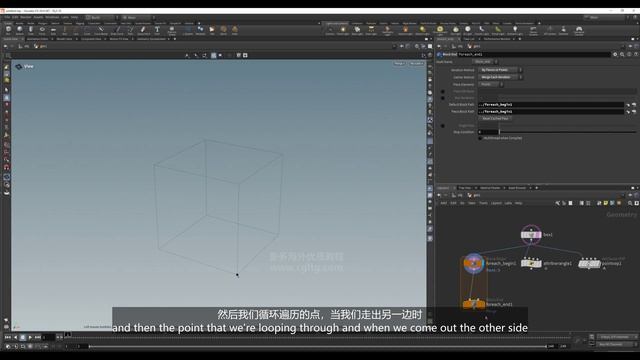Open the Build desktop dropdown
The height and width of the screenshot is (360, 640).
point(102,18)
